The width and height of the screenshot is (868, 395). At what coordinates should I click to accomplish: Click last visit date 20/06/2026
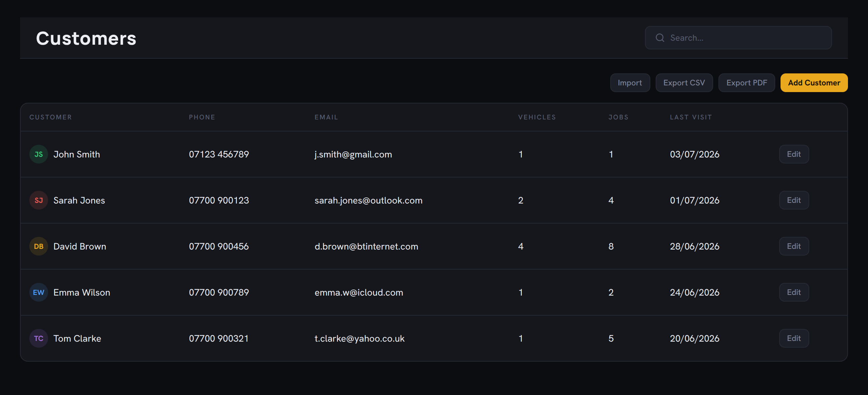coord(694,338)
